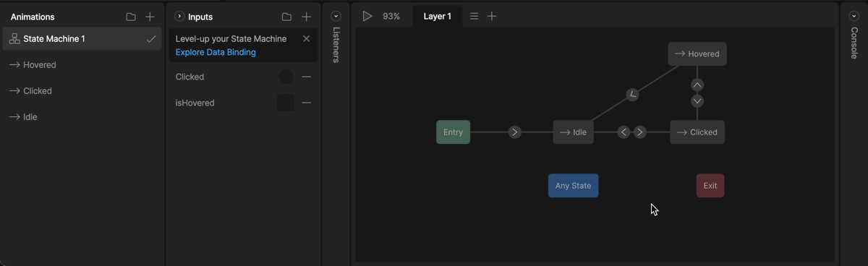
Task: Switch to the Layer 1 tab
Action: click(437, 16)
